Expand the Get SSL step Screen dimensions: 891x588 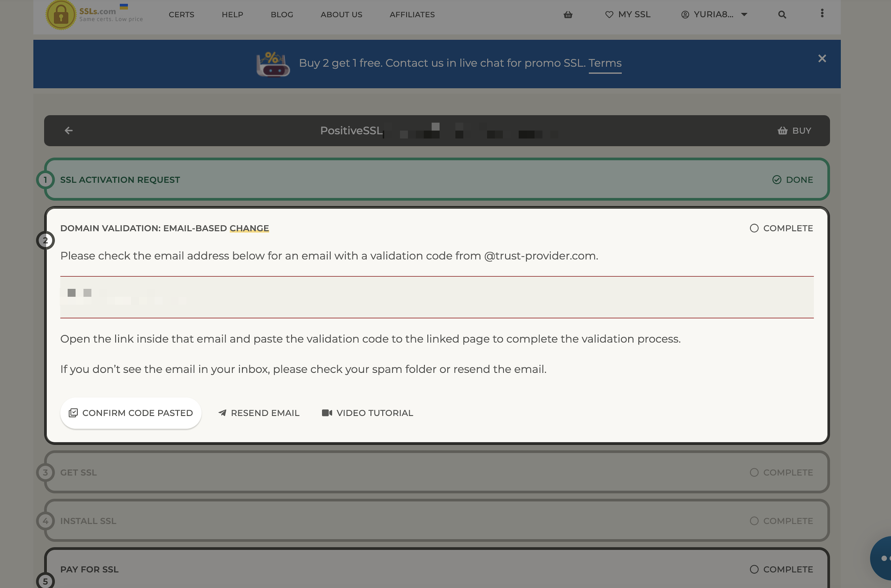tap(437, 472)
